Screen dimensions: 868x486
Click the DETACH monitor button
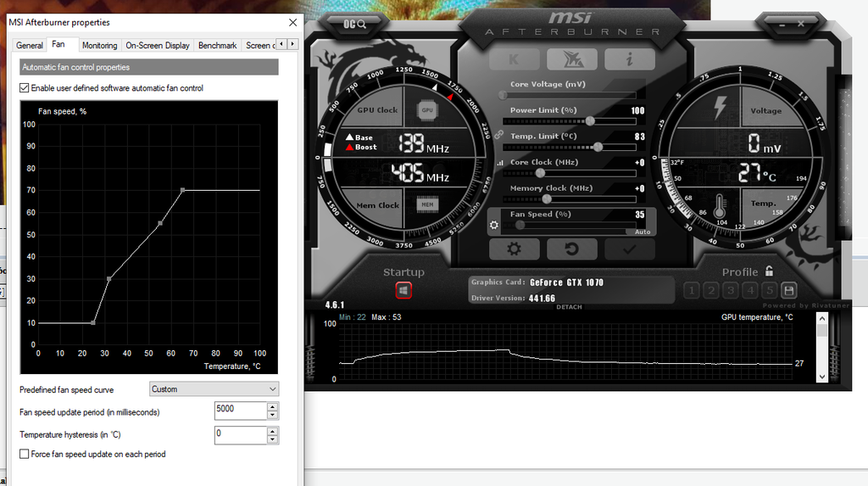(569, 307)
